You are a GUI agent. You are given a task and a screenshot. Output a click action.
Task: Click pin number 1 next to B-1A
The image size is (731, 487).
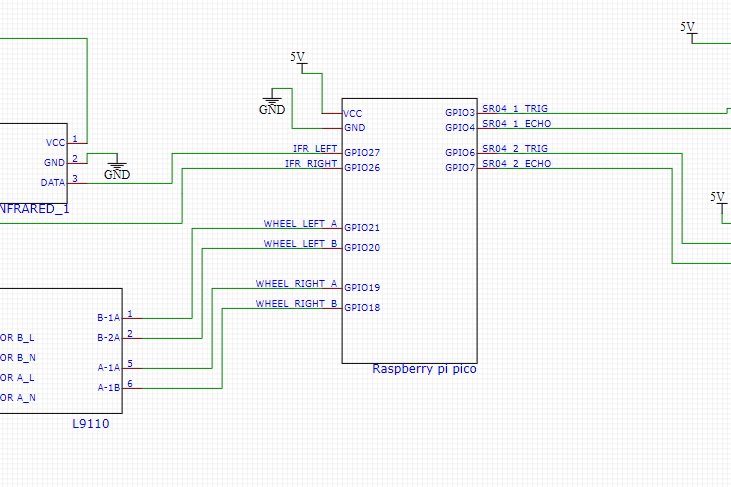point(130,314)
